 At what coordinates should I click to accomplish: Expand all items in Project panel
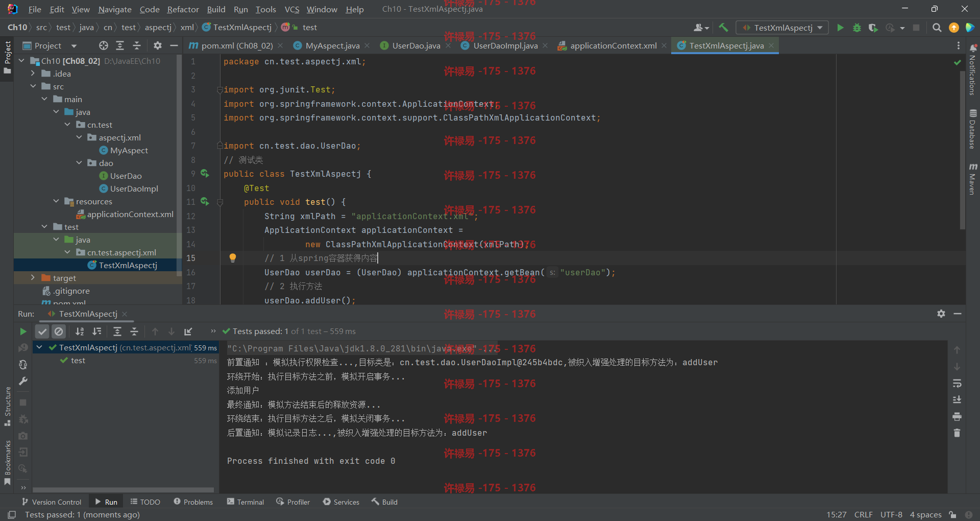click(x=120, y=45)
